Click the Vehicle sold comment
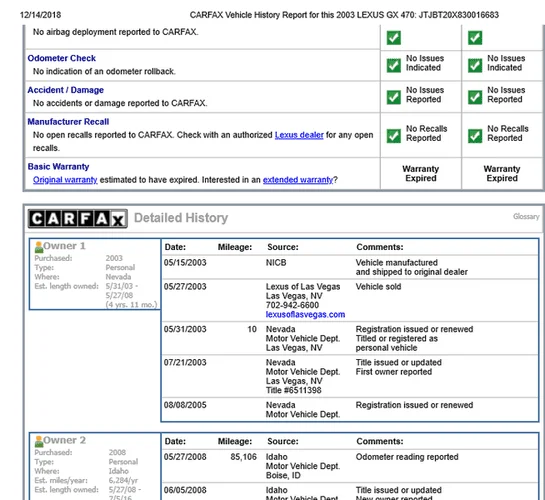545x500 pixels. [378, 287]
